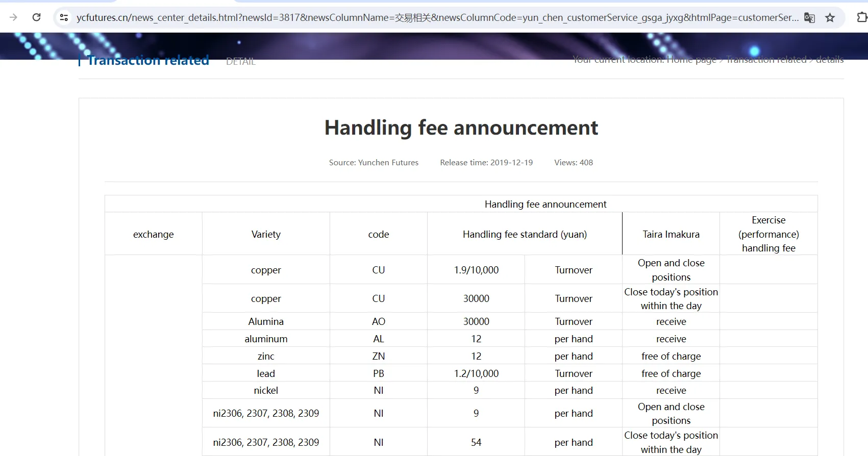Click per hand in the zinc row

(574, 356)
